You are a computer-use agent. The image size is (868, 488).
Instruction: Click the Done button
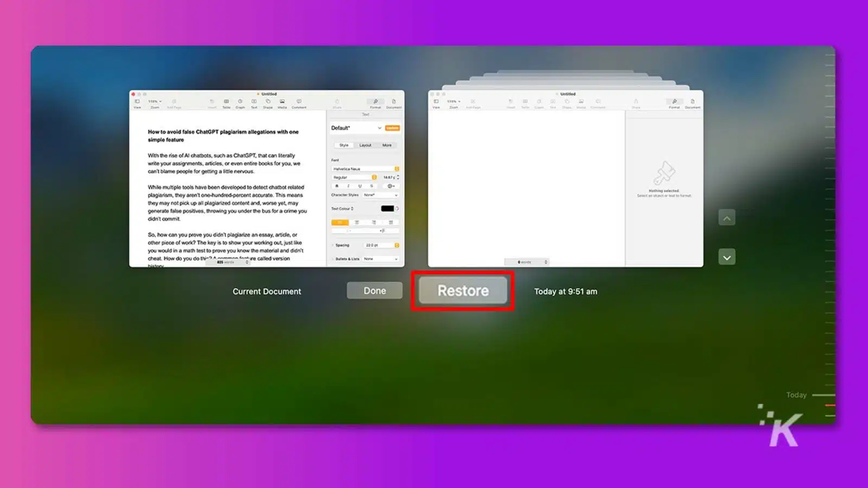(374, 290)
